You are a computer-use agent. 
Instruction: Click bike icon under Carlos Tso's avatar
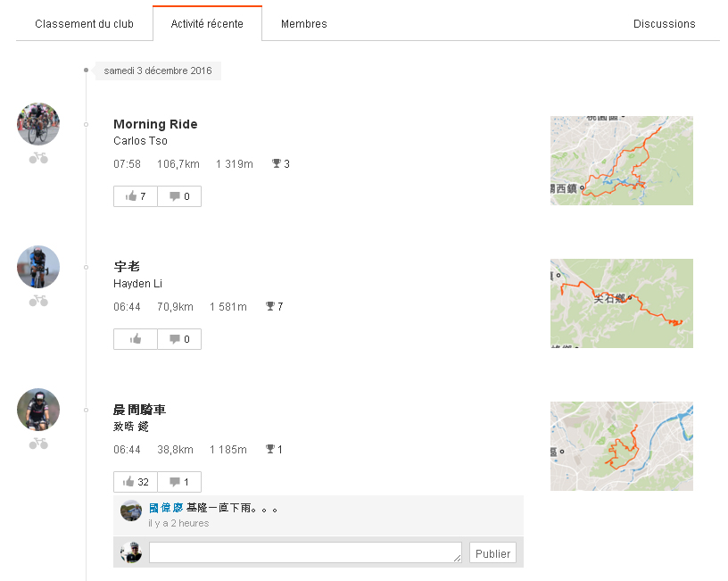point(38,158)
